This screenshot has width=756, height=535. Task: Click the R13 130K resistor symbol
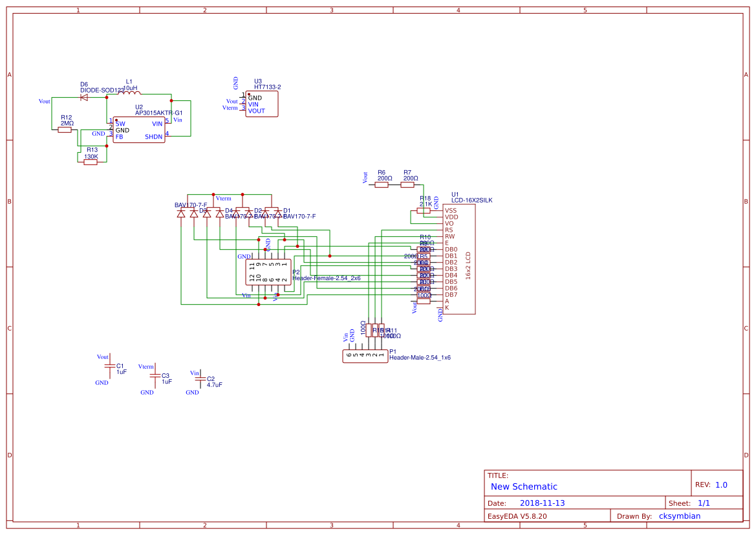click(x=91, y=161)
